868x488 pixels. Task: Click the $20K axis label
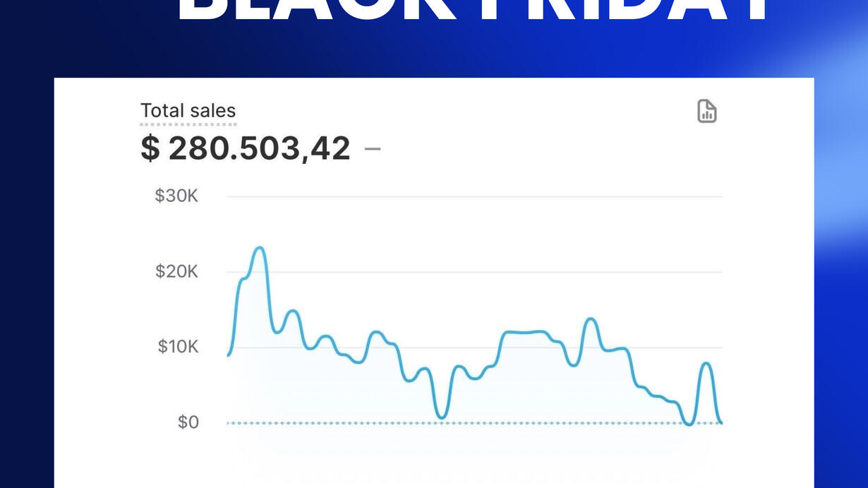coord(176,271)
